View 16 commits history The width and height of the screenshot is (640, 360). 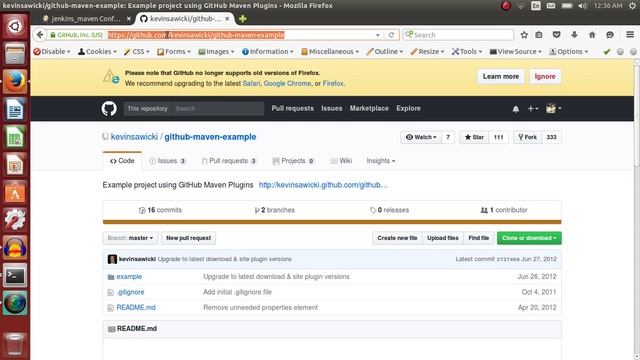point(160,210)
